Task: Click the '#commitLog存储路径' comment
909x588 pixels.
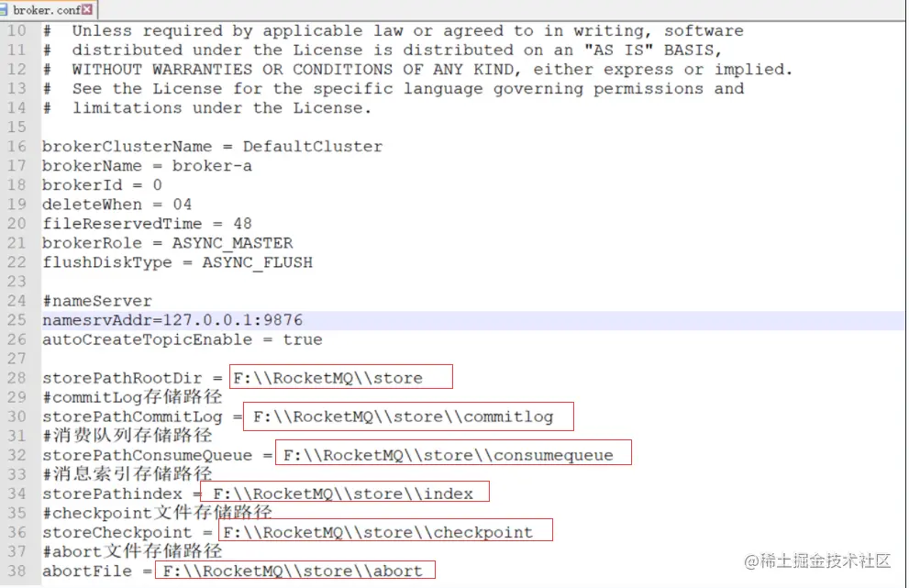Action: coord(132,397)
